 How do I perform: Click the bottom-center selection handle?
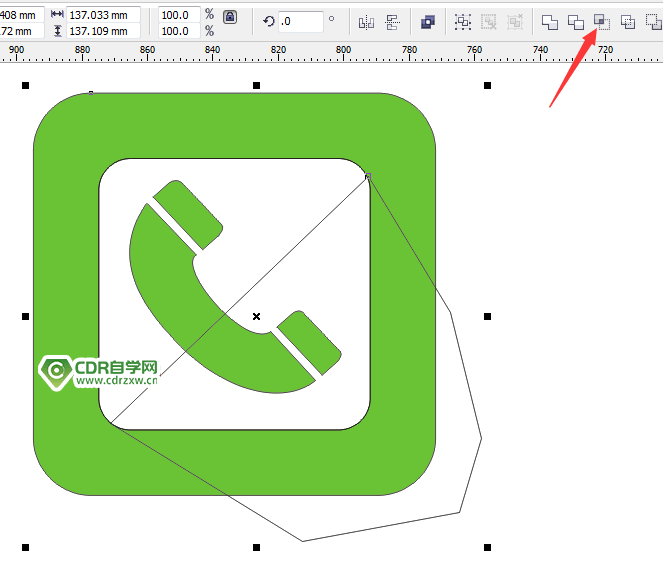tap(256, 548)
